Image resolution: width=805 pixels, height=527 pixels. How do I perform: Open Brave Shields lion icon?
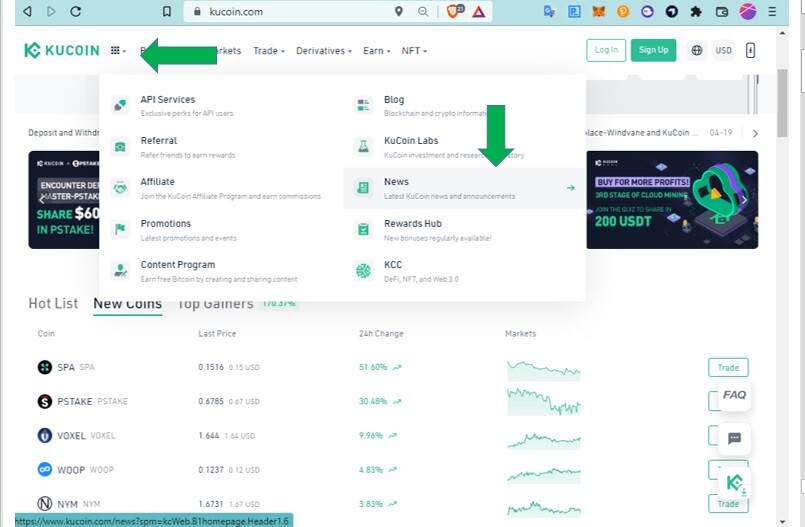point(454,11)
